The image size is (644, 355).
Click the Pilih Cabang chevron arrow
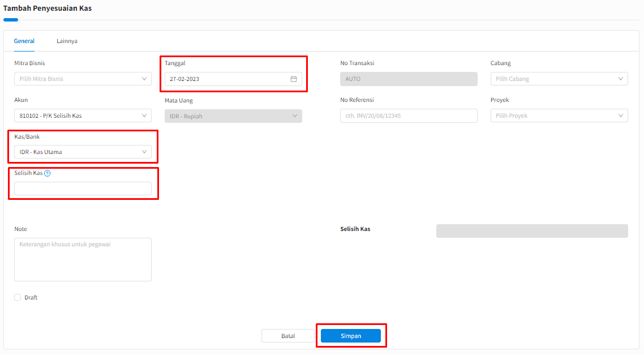tap(621, 79)
